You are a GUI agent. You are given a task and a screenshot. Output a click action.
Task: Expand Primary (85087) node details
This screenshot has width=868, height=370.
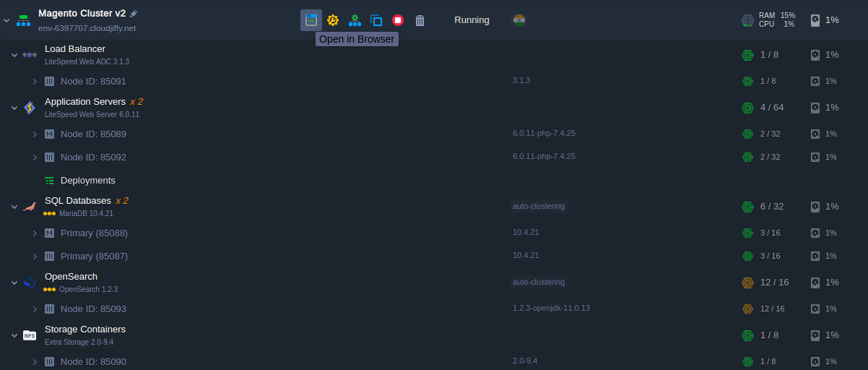pyautogui.click(x=35, y=256)
